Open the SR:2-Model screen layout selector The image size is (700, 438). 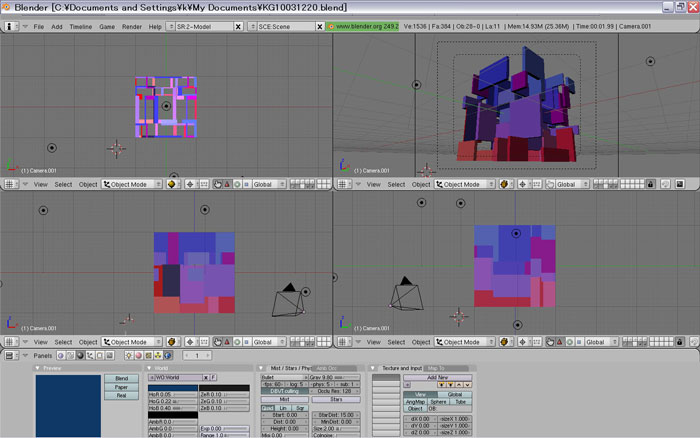point(170,27)
